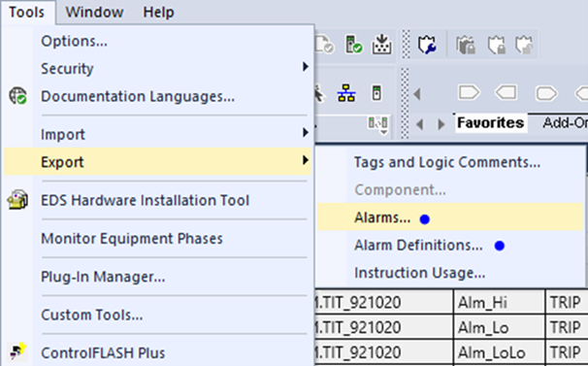The height and width of the screenshot is (366, 588).
Task: Choose Custom Tools... entry
Action: click(92, 315)
